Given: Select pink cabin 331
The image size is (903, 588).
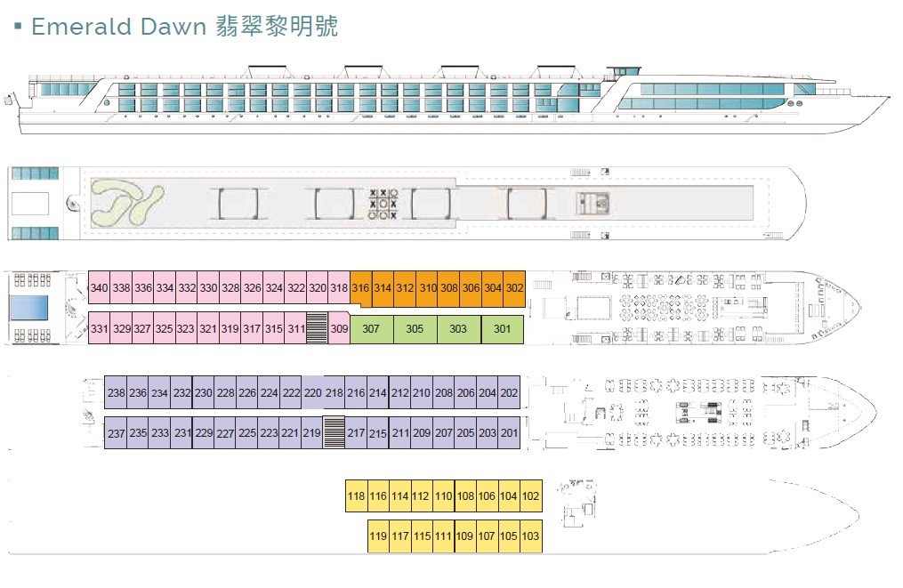Looking at the screenshot, I should [x=99, y=328].
